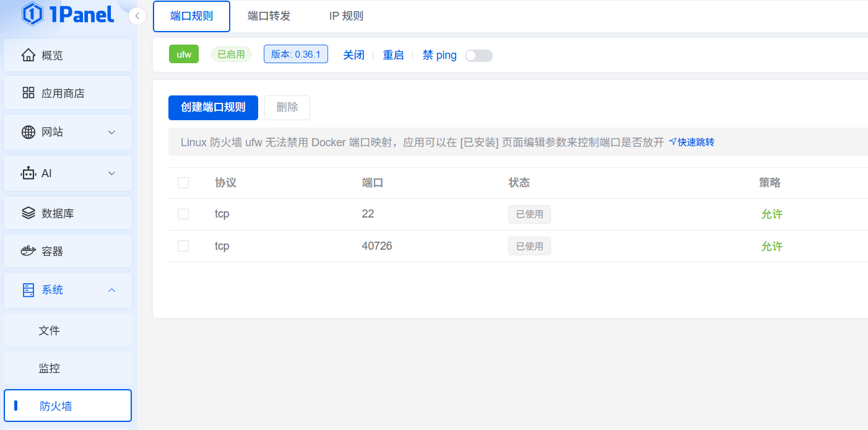
Task: Click 重启 to restart the firewall
Action: pos(394,55)
